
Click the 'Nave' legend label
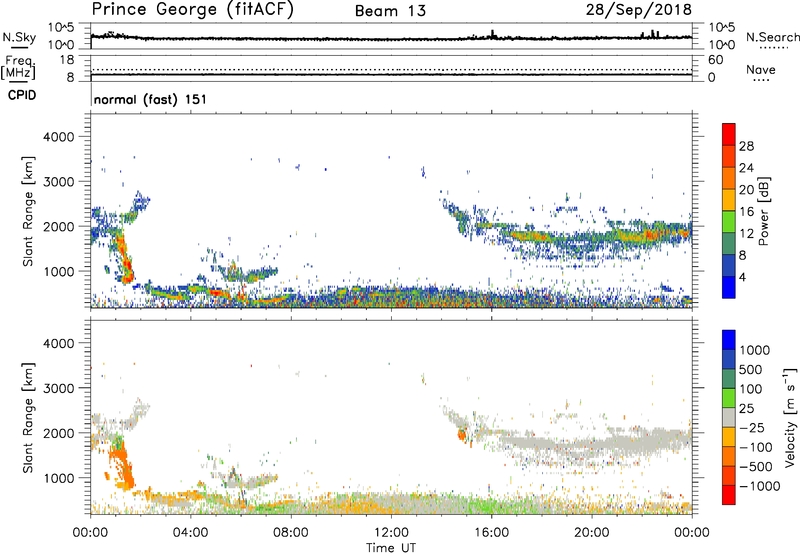click(760, 69)
